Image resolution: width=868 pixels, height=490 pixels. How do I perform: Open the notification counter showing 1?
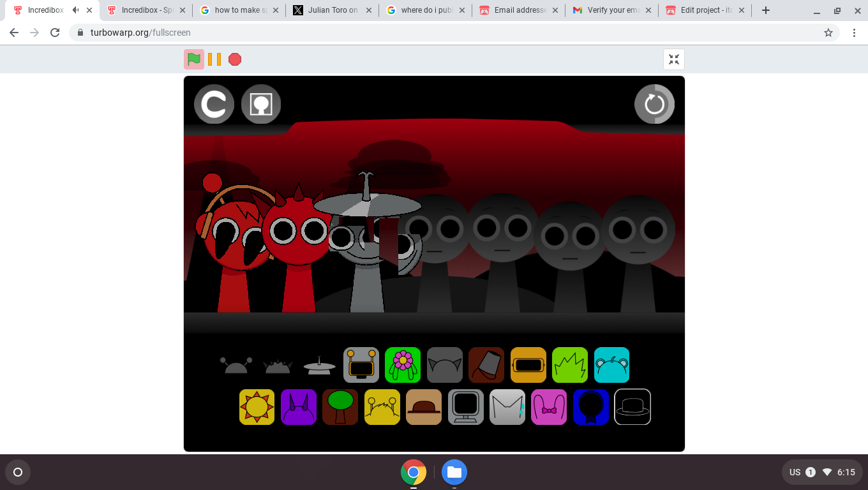pyautogui.click(x=811, y=472)
